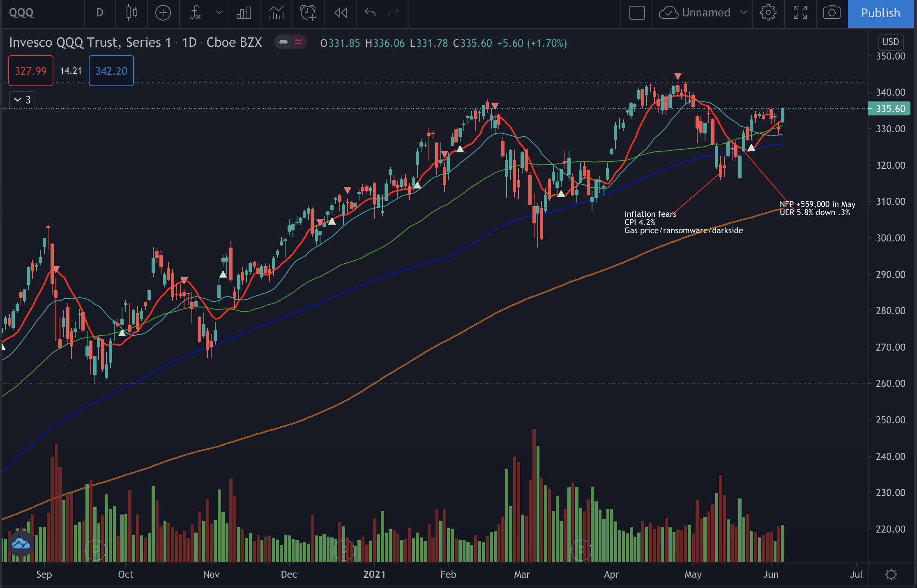Click the Sep label on time axis
Screen dimensions: 917x588
click(x=44, y=574)
